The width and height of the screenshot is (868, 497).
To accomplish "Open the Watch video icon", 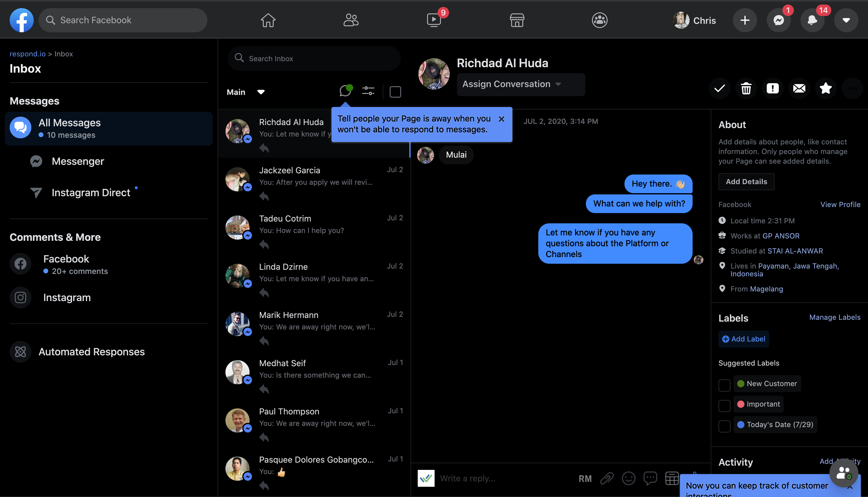I will [434, 20].
